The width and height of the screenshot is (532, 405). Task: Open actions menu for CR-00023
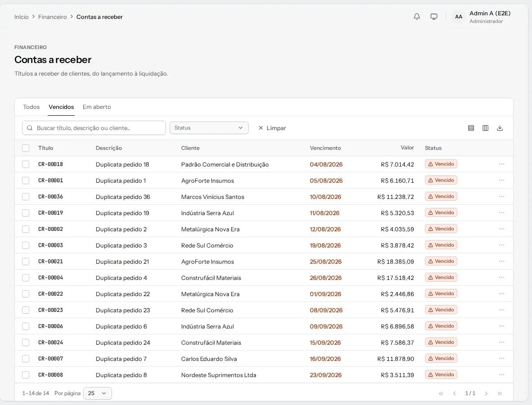(x=501, y=310)
